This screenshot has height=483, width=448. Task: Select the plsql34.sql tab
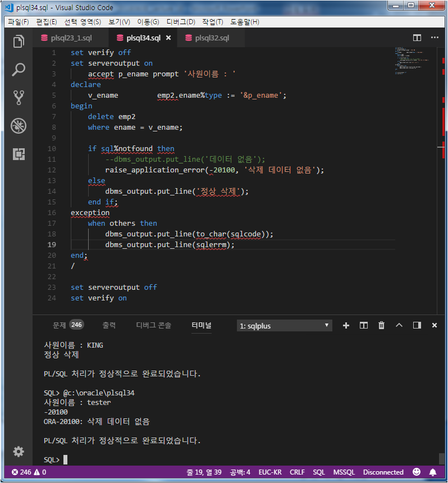click(144, 38)
